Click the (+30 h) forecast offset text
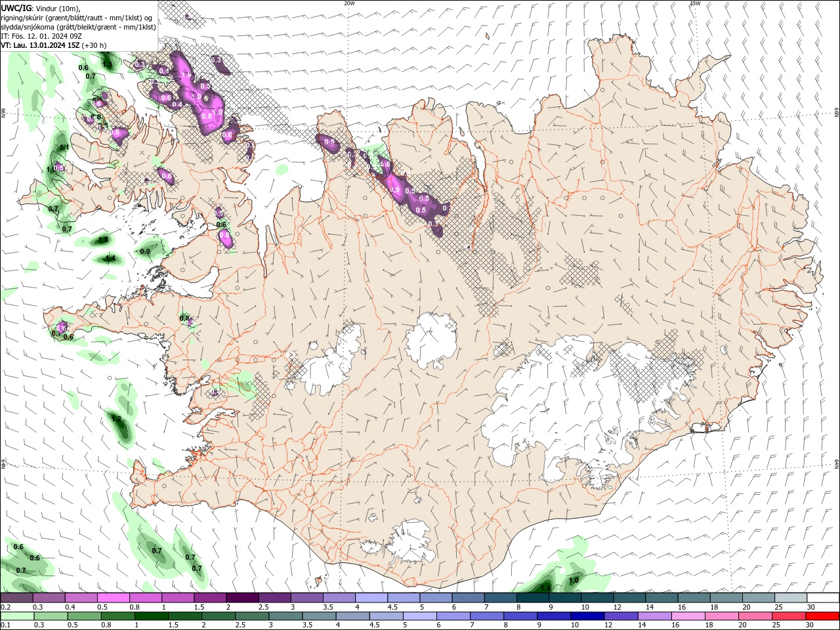The width and height of the screenshot is (840, 630). (94, 45)
